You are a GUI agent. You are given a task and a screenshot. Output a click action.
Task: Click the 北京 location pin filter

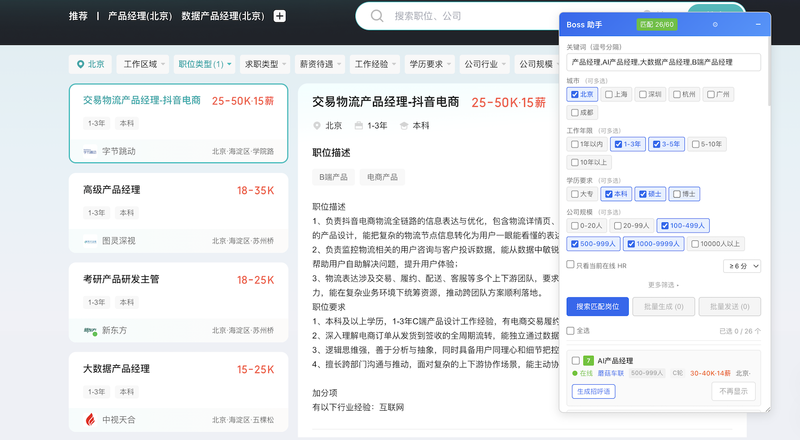coord(90,64)
